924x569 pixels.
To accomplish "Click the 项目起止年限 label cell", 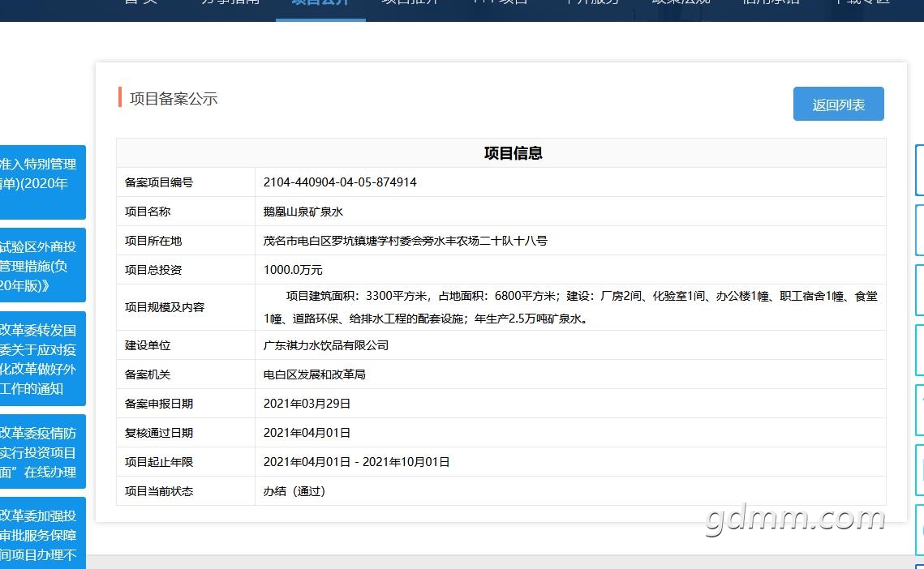I will [x=186, y=462].
